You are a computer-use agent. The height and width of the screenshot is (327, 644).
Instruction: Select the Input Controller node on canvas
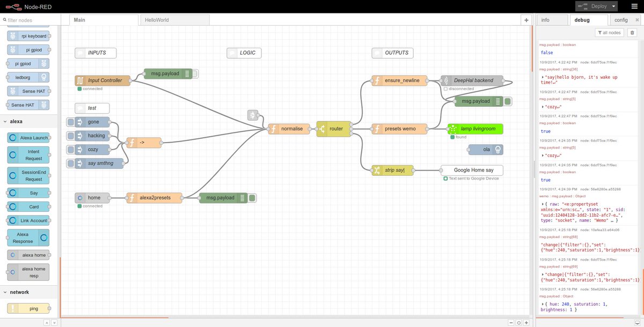pyautogui.click(x=103, y=80)
